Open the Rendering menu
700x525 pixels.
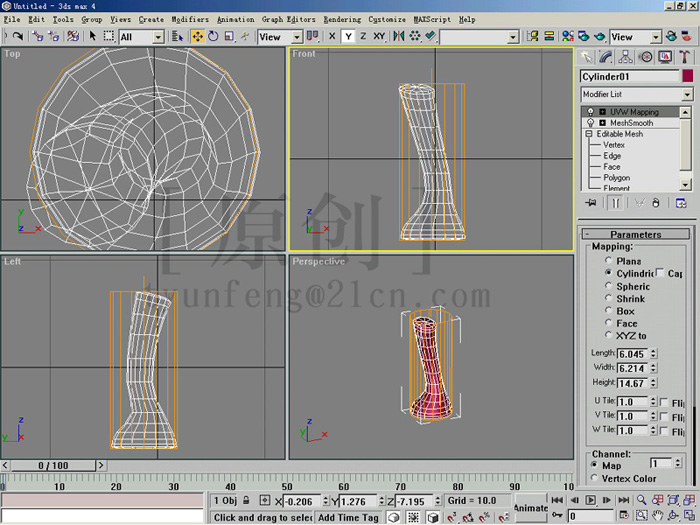pos(342,19)
